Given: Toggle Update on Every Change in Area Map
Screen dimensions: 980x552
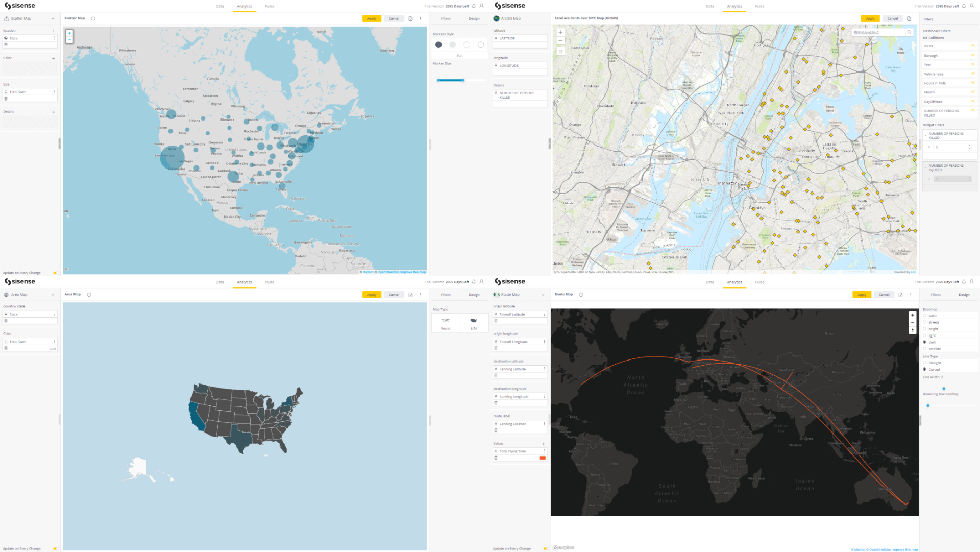Looking at the screenshot, I should [x=56, y=549].
